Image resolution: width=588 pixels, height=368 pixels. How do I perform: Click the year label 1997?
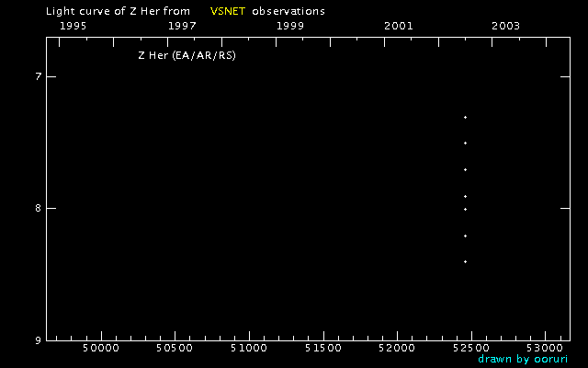[182, 26]
